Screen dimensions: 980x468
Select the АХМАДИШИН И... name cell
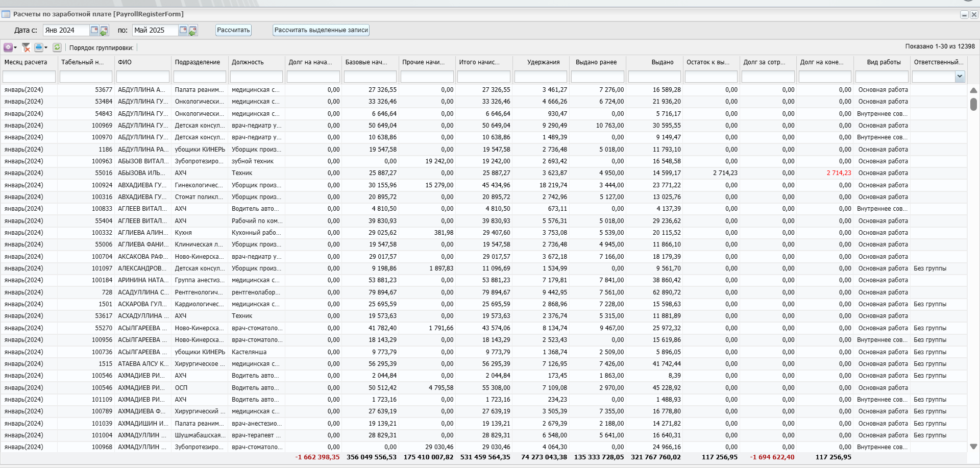click(x=143, y=424)
